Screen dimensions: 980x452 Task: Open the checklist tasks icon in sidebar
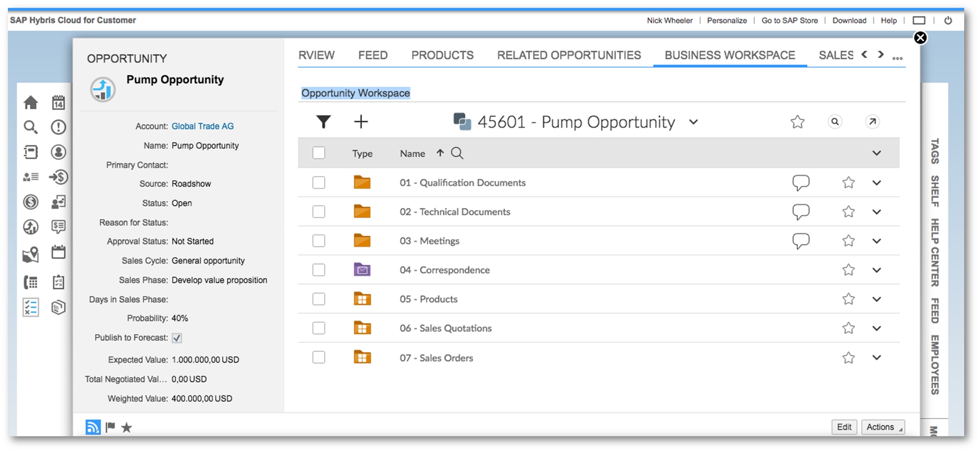click(31, 308)
